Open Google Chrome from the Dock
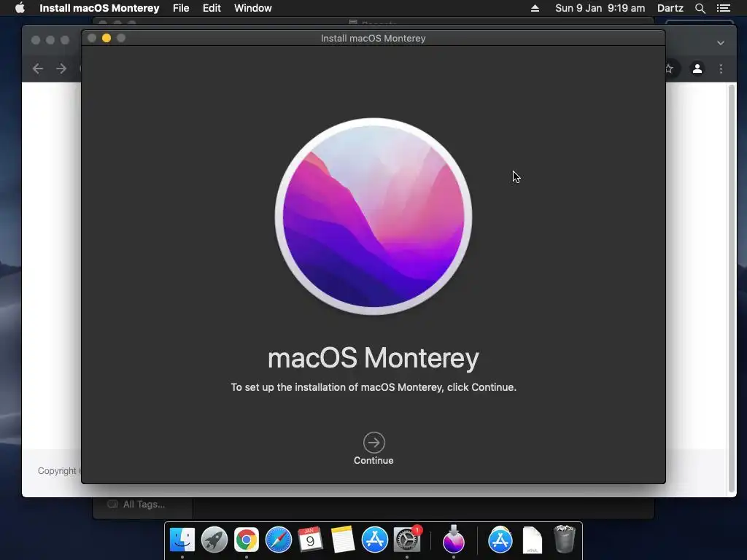The height and width of the screenshot is (560, 747). tap(247, 540)
